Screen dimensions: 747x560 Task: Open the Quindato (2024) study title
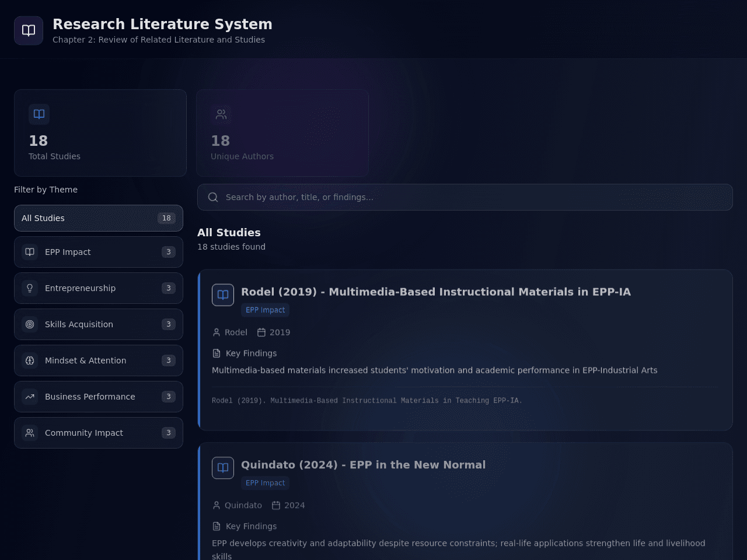(363, 465)
